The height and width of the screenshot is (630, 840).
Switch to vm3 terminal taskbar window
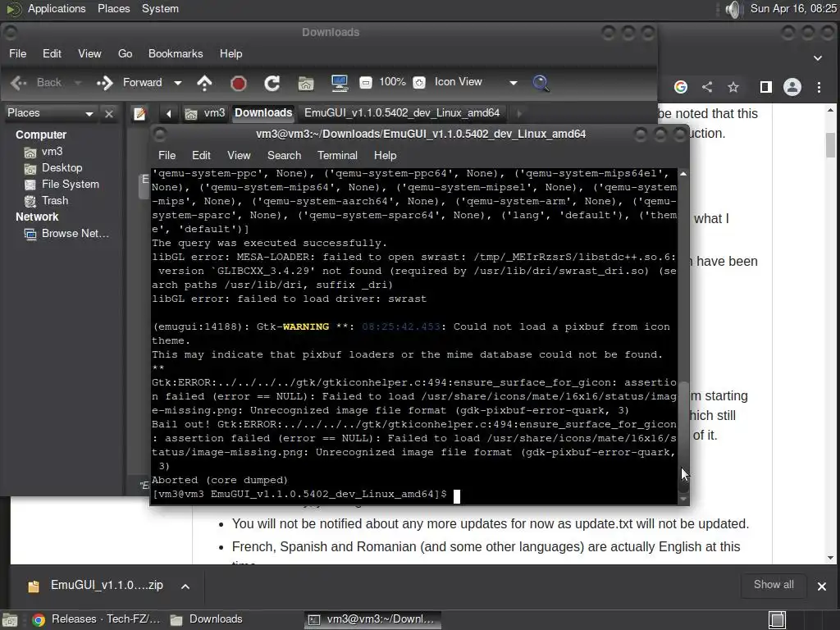(x=373, y=620)
